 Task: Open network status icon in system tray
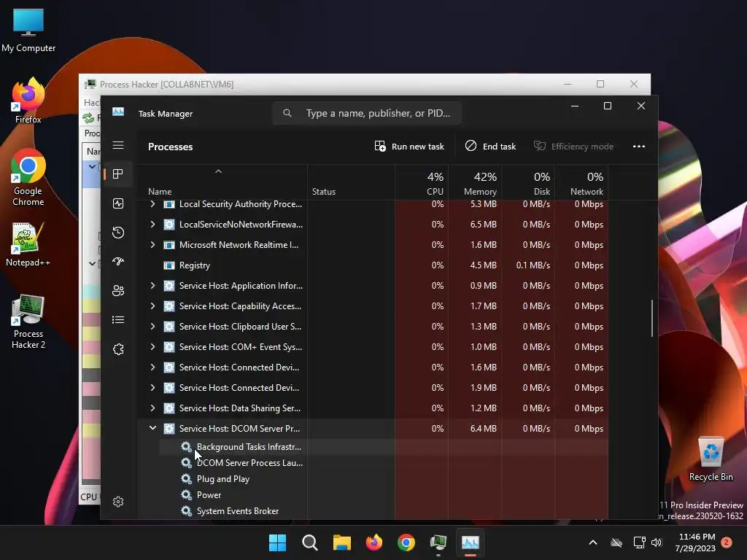(639, 542)
